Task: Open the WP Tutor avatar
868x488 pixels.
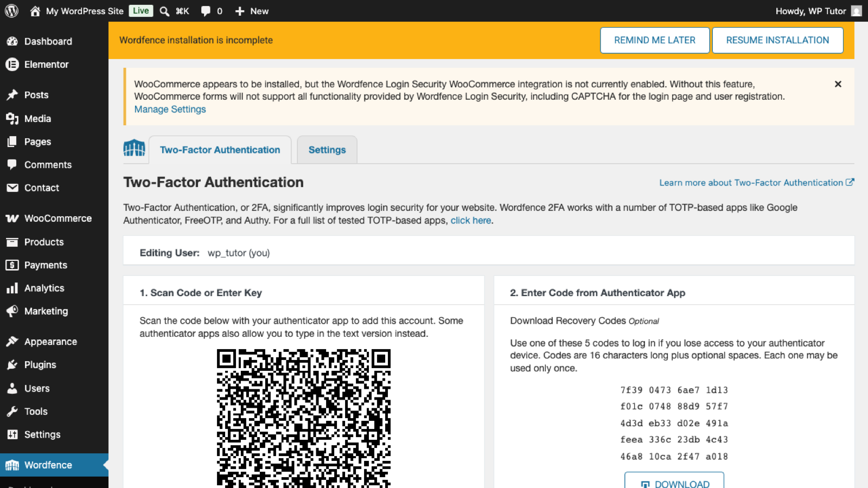Action: pyautogui.click(x=857, y=11)
